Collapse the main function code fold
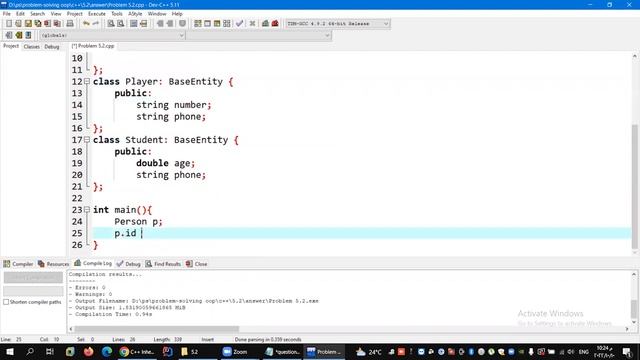The width and height of the screenshot is (640, 360). (x=87, y=210)
